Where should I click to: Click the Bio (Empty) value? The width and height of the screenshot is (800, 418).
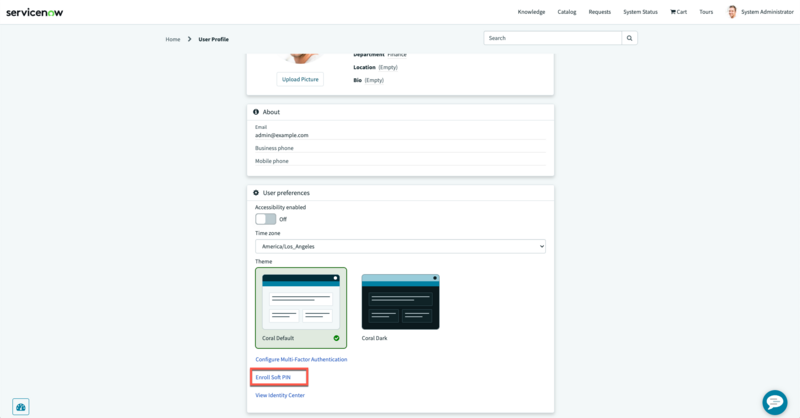coord(374,80)
